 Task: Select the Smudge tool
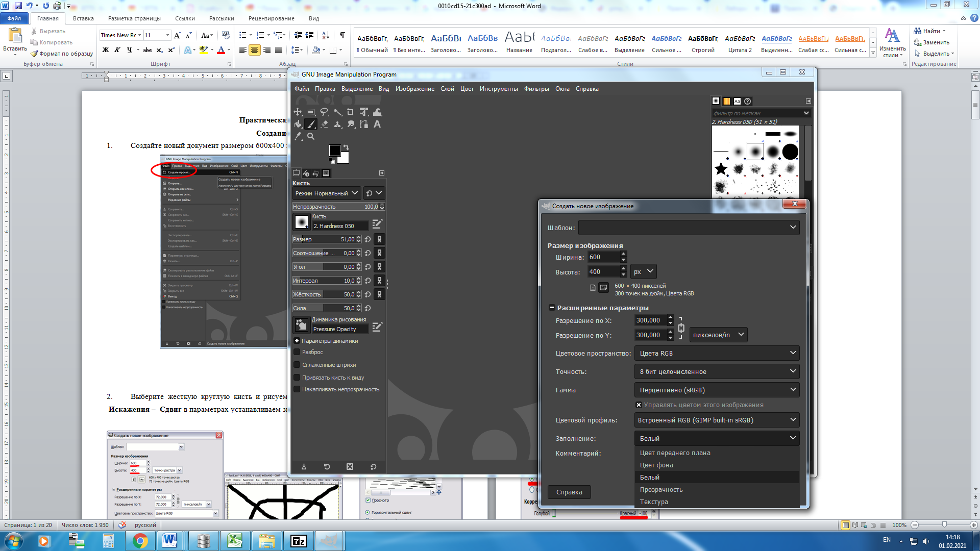click(x=351, y=124)
